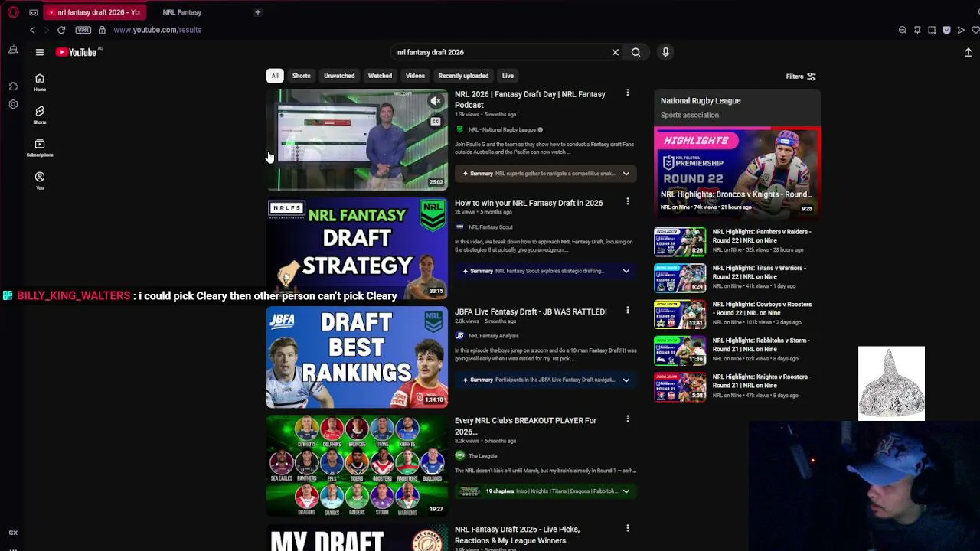
Task: Click the send arrow icon in toolbar
Action: (962, 30)
